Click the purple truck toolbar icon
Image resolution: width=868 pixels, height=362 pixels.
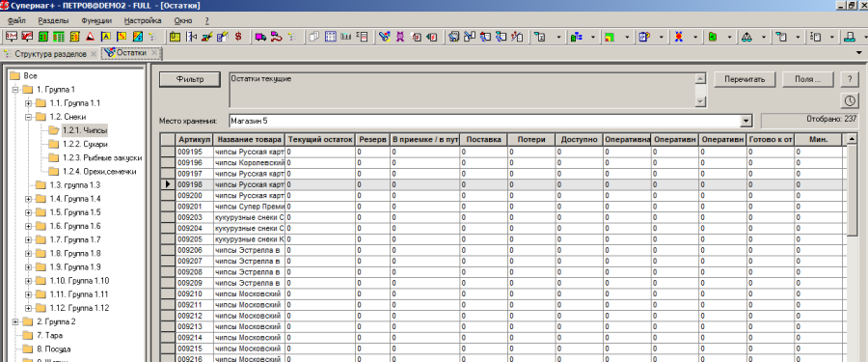click(x=260, y=37)
